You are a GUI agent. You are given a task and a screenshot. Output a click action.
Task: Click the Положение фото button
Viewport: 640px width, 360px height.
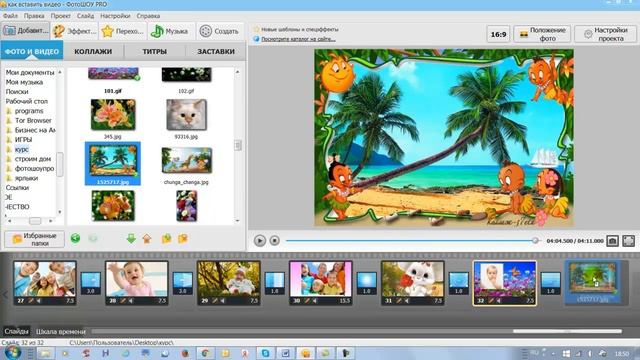tap(542, 34)
